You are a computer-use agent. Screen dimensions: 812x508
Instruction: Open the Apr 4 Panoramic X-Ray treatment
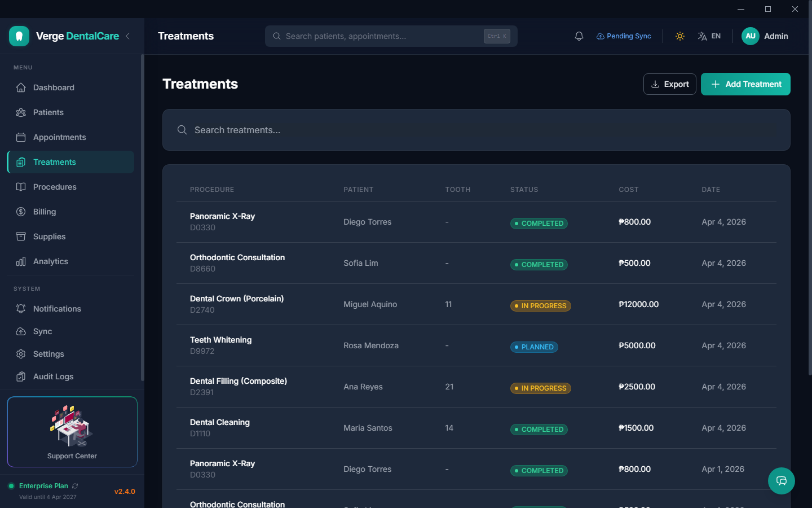tap(476, 222)
